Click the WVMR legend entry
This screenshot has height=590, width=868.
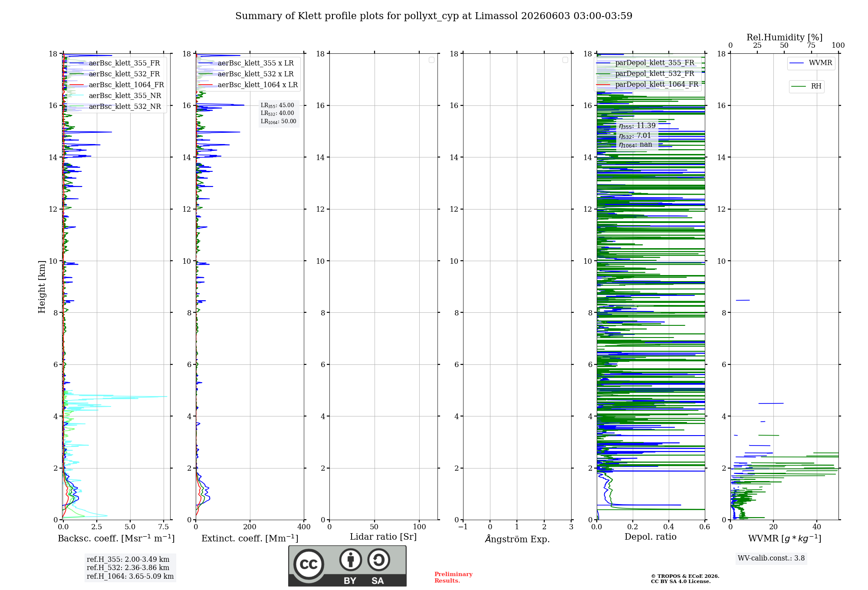point(811,63)
